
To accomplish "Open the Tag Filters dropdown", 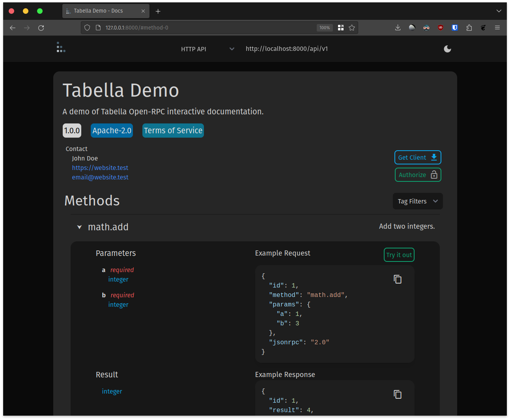I will 417,201.
